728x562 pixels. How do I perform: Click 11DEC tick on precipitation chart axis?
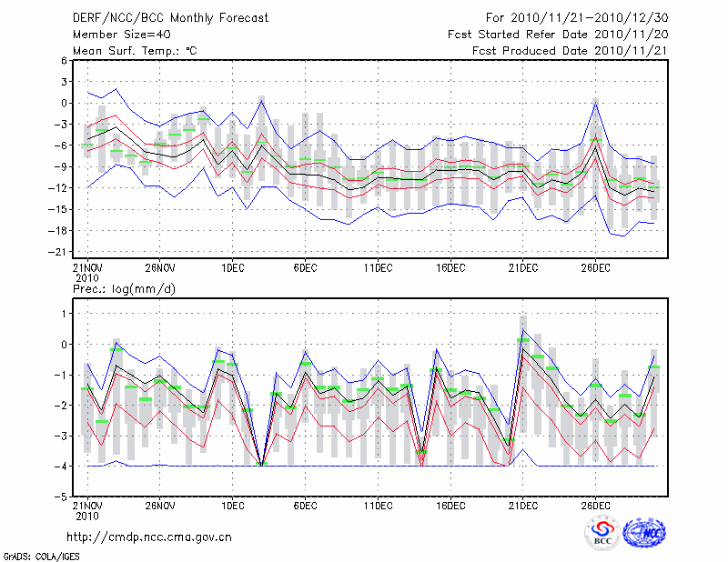378,505
